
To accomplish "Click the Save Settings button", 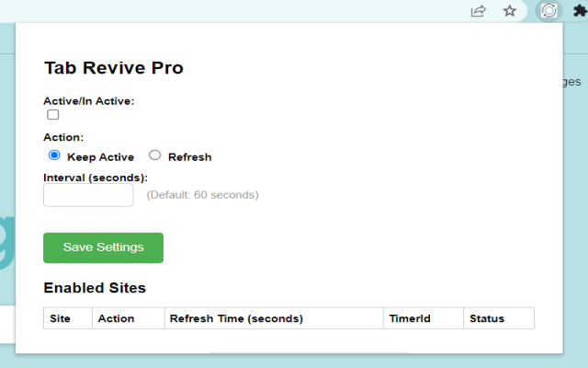I will click(103, 247).
